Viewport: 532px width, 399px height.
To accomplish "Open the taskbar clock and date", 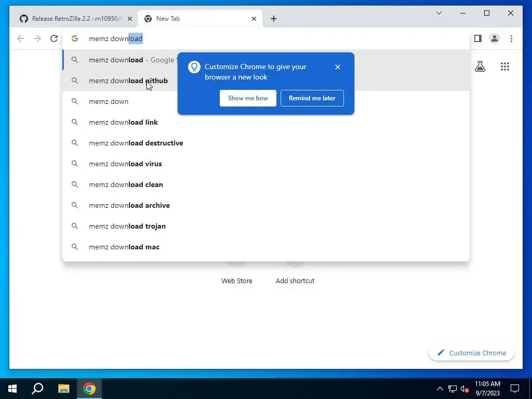I will coord(487,389).
